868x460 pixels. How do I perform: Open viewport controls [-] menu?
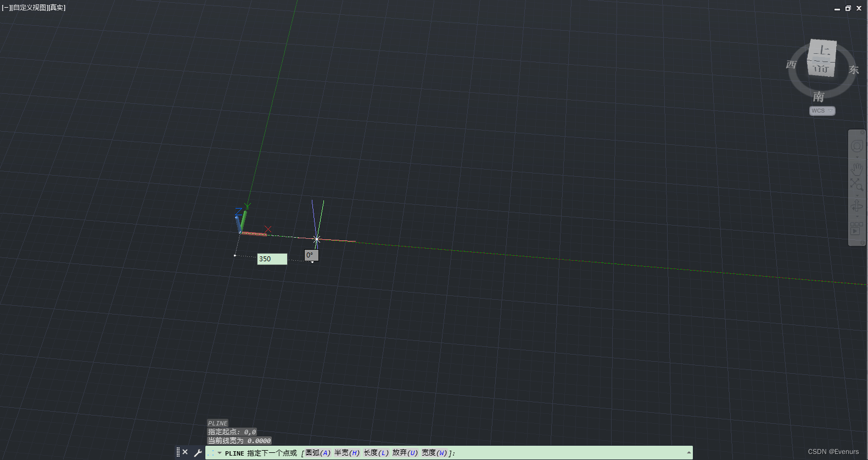pos(6,8)
